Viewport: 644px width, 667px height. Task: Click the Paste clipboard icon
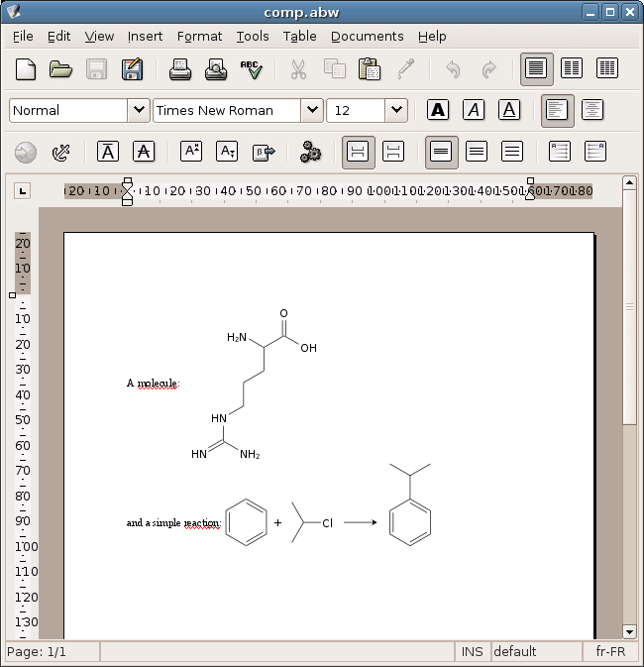point(370,69)
